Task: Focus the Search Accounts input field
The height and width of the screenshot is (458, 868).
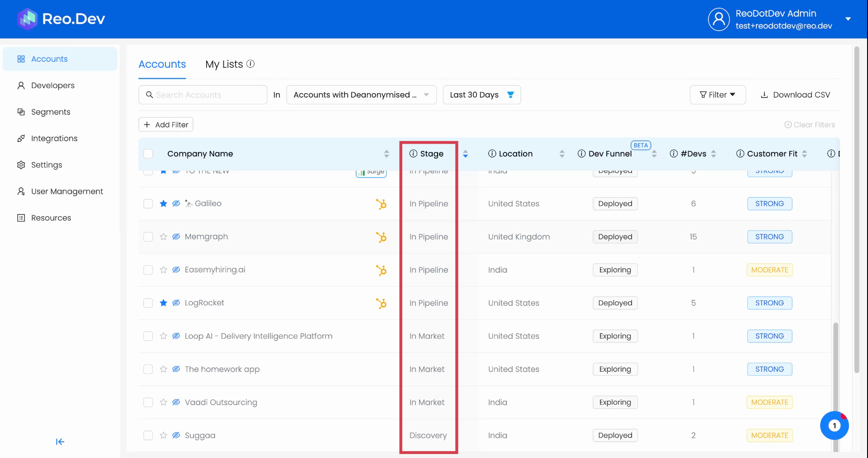Action: point(208,95)
